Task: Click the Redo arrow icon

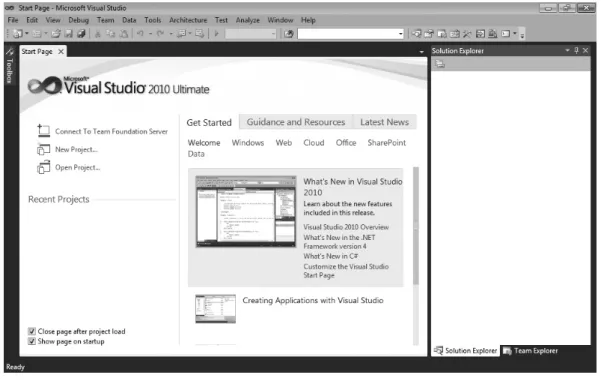Action: point(161,34)
